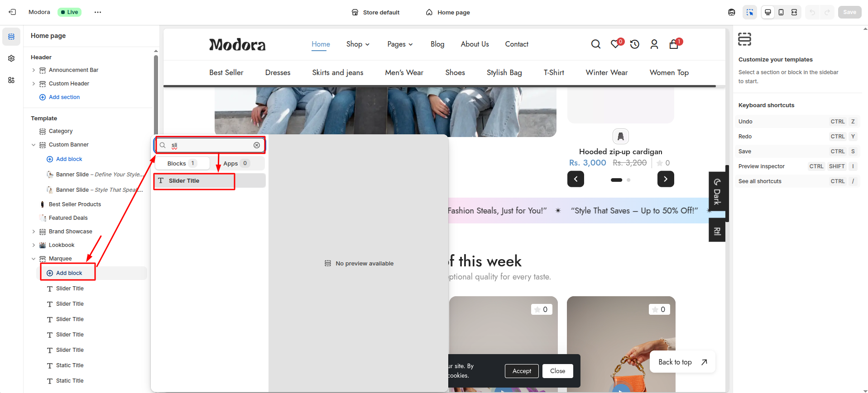
Task: Clear the block search field
Action: tap(257, 145)
